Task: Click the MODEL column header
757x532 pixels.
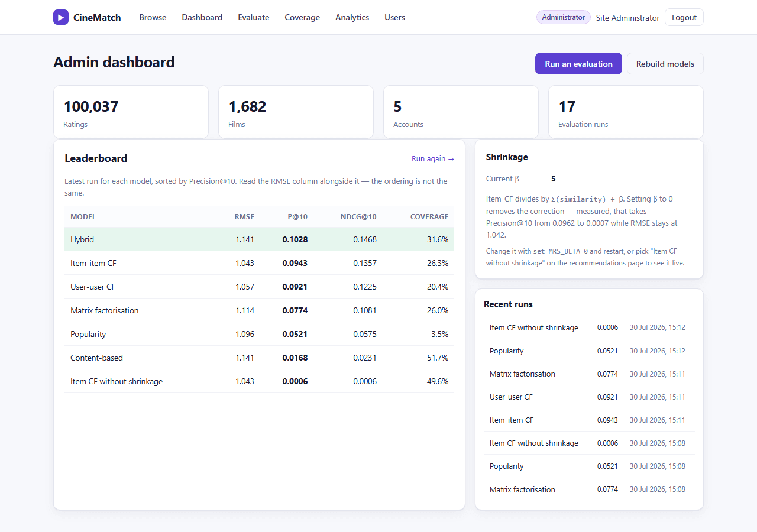Action: pos(83,217)
